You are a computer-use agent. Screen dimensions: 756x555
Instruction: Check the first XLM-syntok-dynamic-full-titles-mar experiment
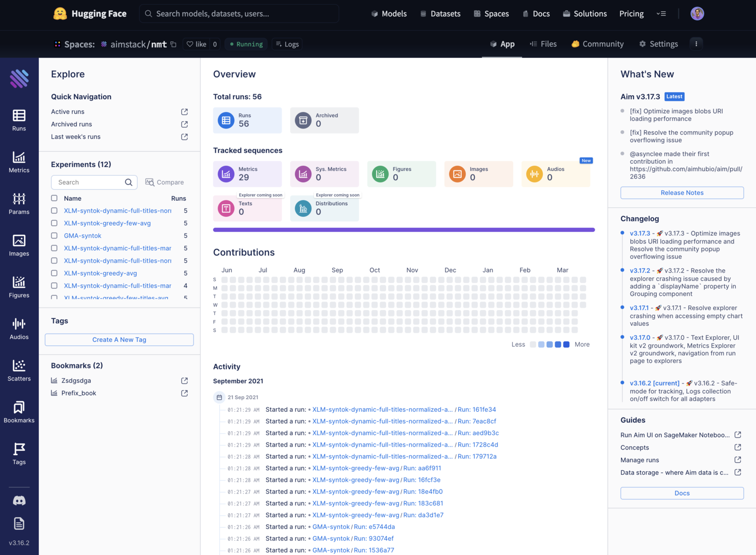click(54, 248)
